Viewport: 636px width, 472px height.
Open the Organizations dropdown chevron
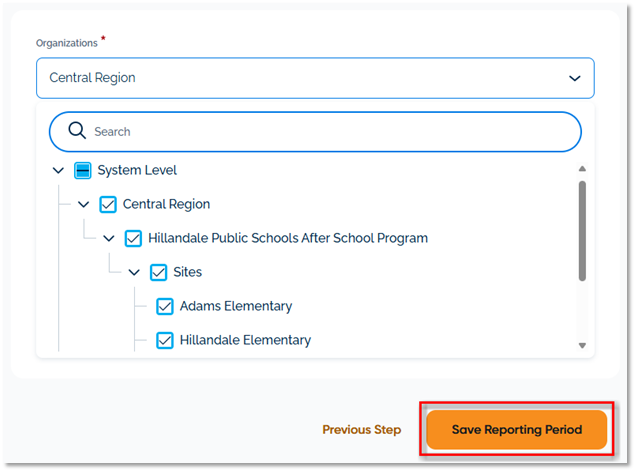[574, 78]
